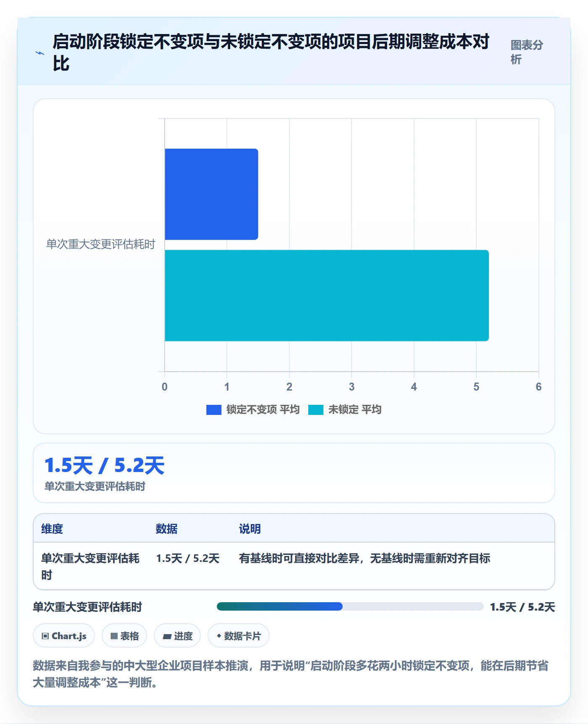
Task: Click the blue legend color swatch
Action: (x=214, y=410)
